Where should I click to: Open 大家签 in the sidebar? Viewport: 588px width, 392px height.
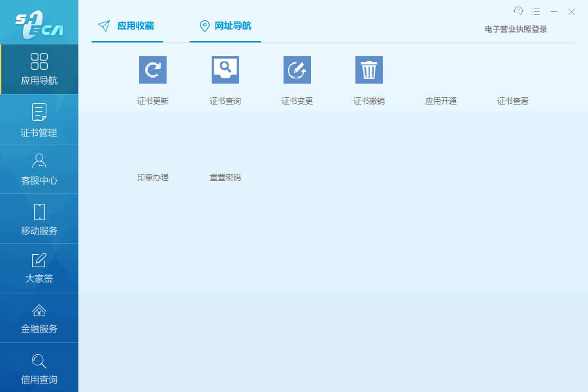tap(39, 269)
